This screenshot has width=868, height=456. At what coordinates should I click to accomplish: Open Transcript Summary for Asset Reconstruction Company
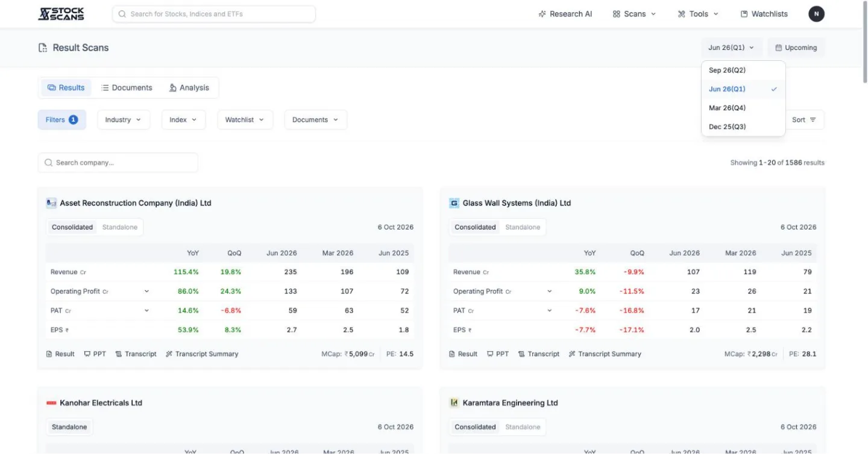202,354
